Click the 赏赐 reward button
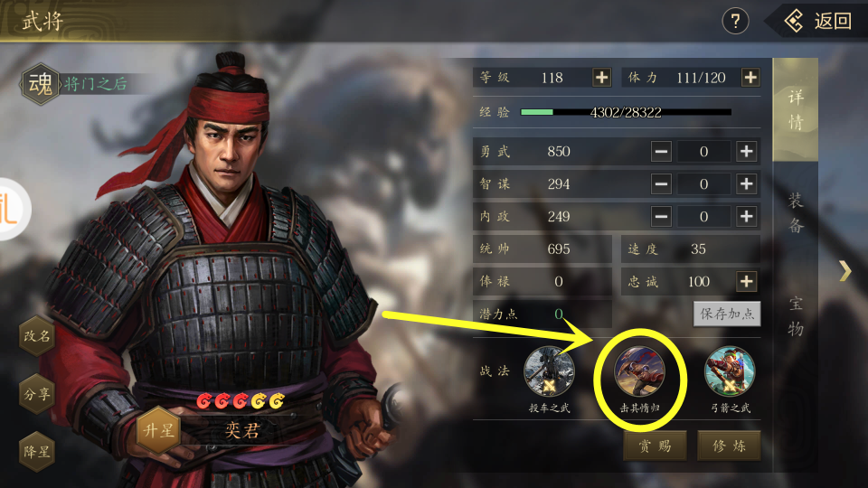The width and height of the screenshot is (868, 488). (655, 446)
